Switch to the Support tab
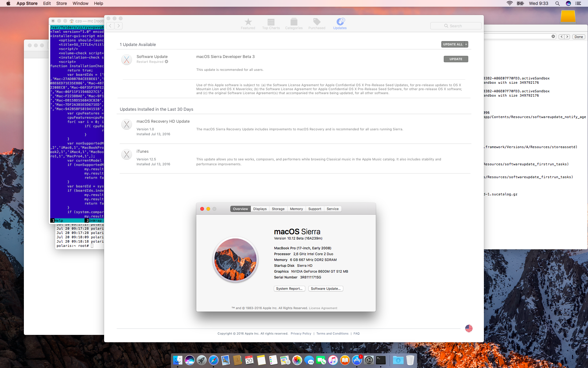Screen dimensions: 588x368 315,209
